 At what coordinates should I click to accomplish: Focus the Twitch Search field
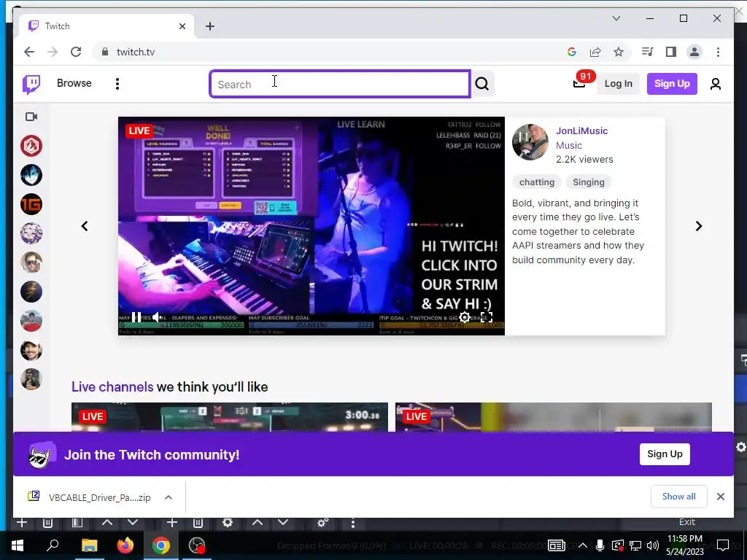coord(340,84)
